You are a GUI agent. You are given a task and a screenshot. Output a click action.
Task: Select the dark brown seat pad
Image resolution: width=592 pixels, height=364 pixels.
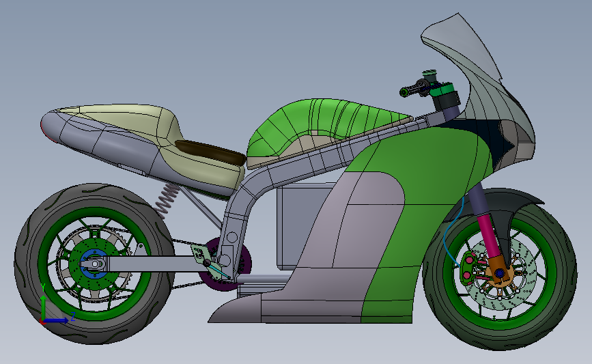pyautogui.click(x=212, y=152)
